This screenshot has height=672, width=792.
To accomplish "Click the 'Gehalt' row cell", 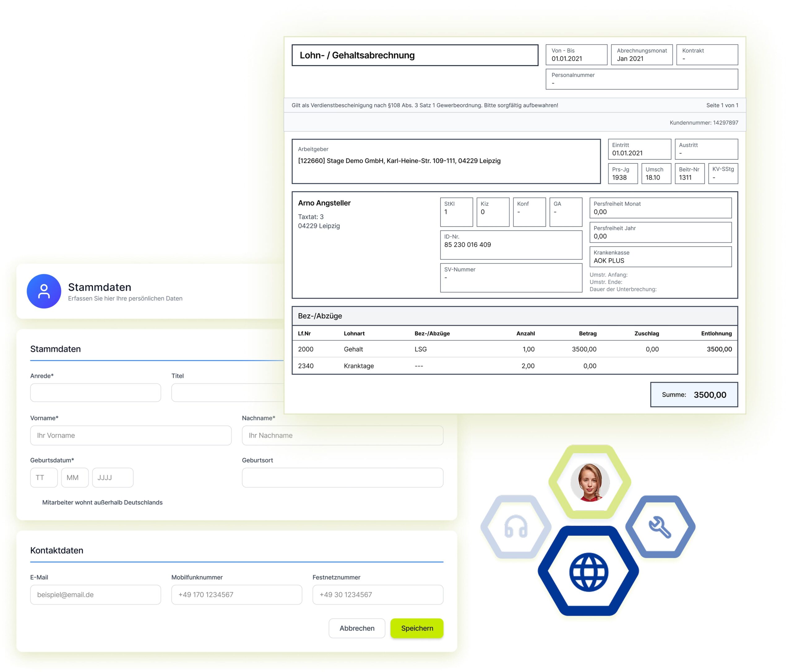I will pos(353,349).
